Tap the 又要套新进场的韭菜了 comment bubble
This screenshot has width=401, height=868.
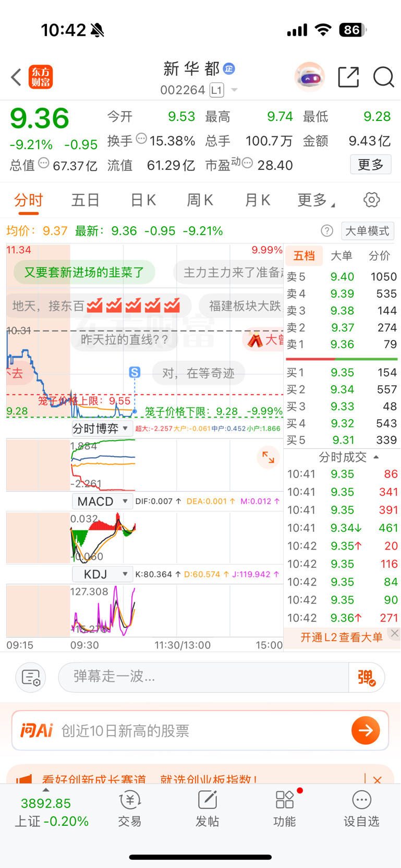(x=84, y=272)
